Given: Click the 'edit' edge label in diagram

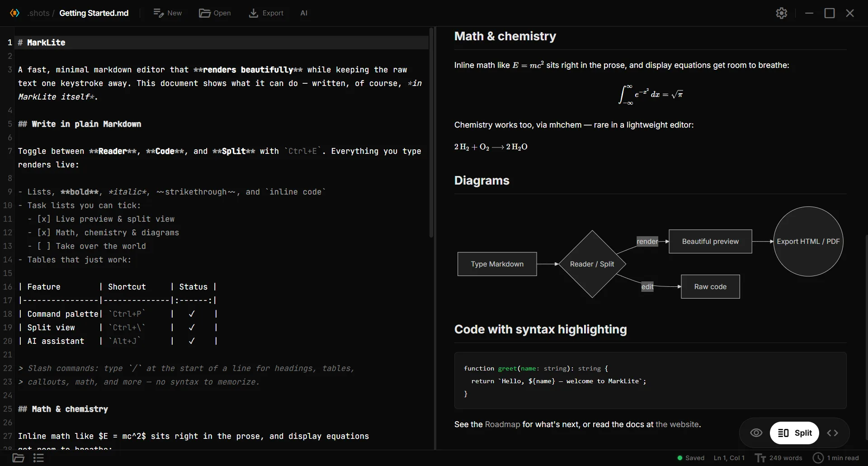Looking at the screenshot, I should [647, 287].
